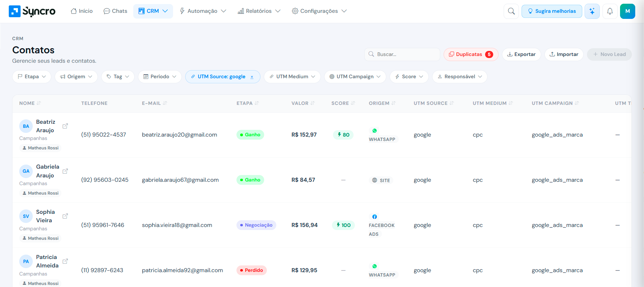The image size is (644, 287).
Task: Click the SV avatar for Sophia
Action: click(26, 216)
